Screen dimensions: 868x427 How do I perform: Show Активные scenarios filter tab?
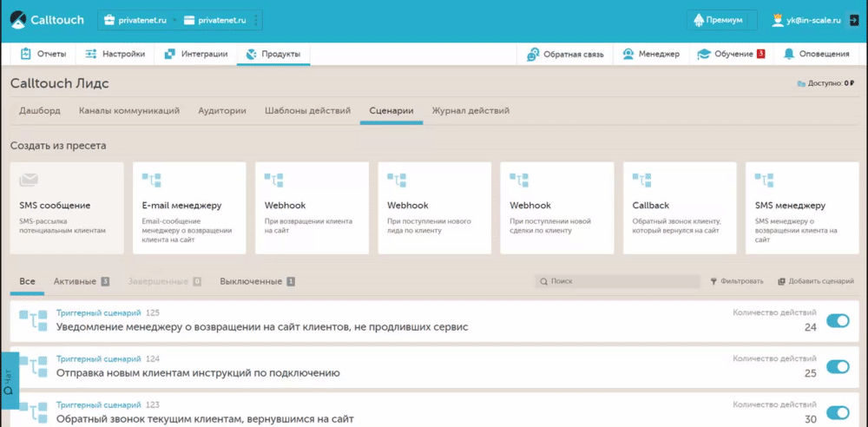tap(81, 281)
